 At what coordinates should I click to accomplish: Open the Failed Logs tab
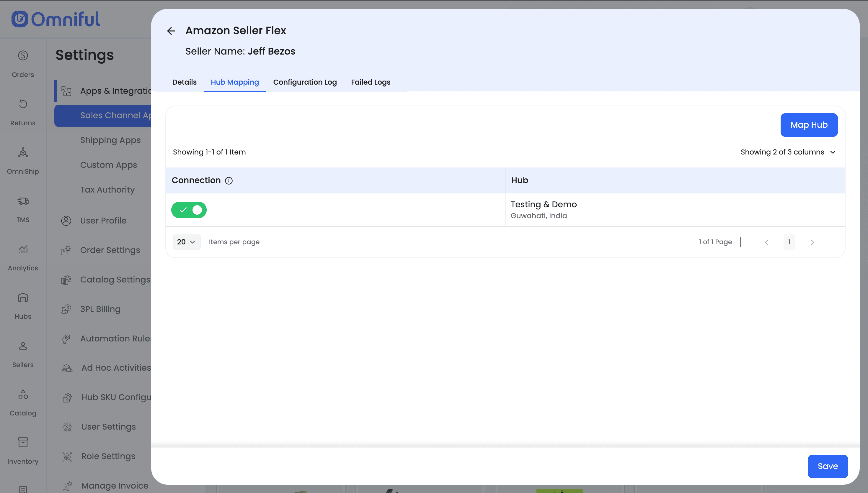371,82
